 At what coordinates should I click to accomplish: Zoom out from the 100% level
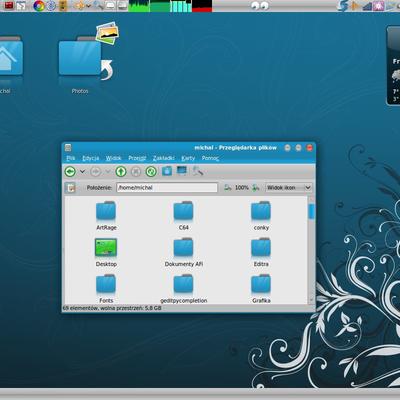click(228, 188)
